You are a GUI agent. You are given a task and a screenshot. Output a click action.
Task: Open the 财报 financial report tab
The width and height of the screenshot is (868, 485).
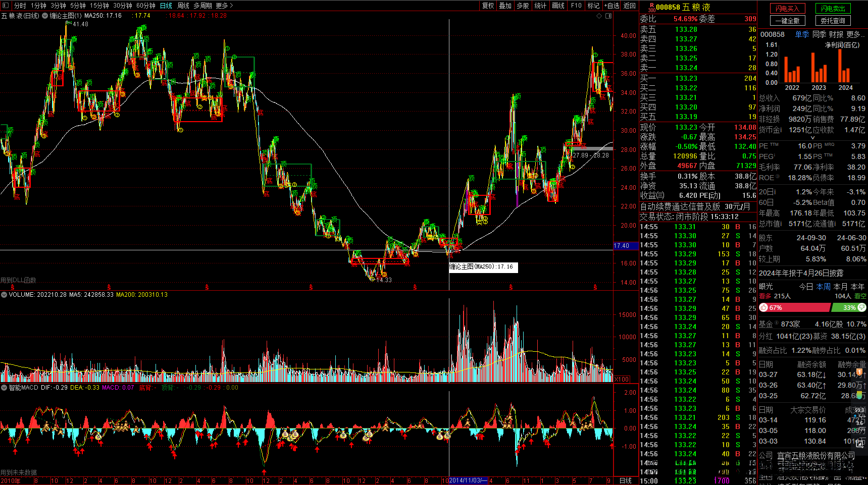click(836, 34)
